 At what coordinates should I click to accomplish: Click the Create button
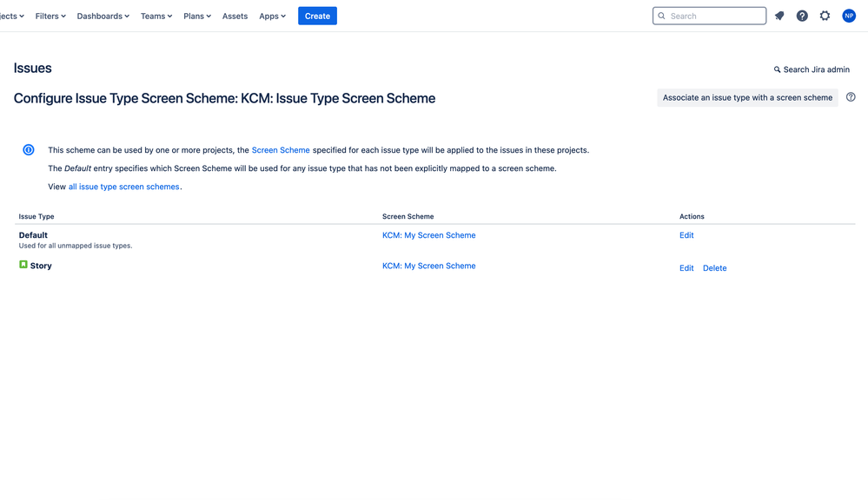pyautogui.click(x=317, y=15)
